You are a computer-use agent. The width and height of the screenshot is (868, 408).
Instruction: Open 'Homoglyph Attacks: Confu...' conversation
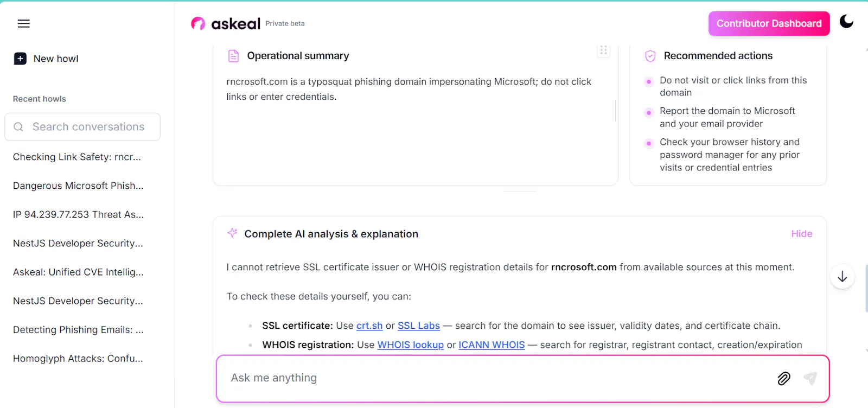[x=78, y=358]
